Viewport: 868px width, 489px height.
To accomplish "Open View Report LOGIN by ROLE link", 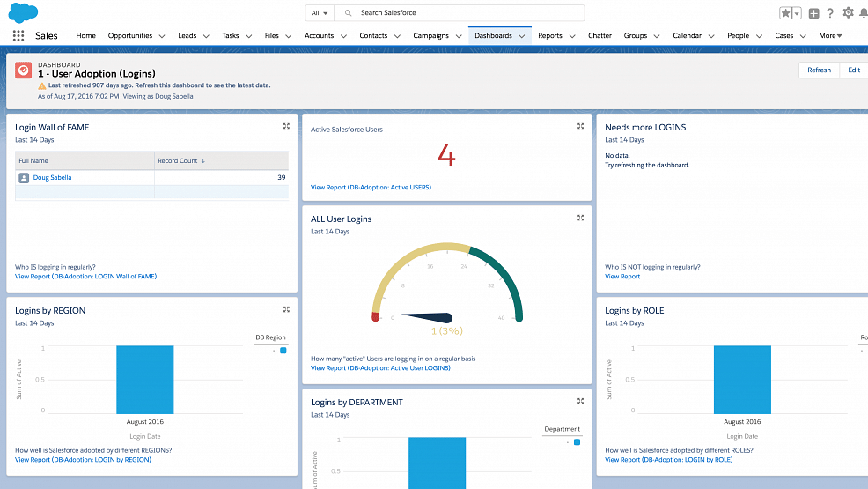I will coord(669,460).
